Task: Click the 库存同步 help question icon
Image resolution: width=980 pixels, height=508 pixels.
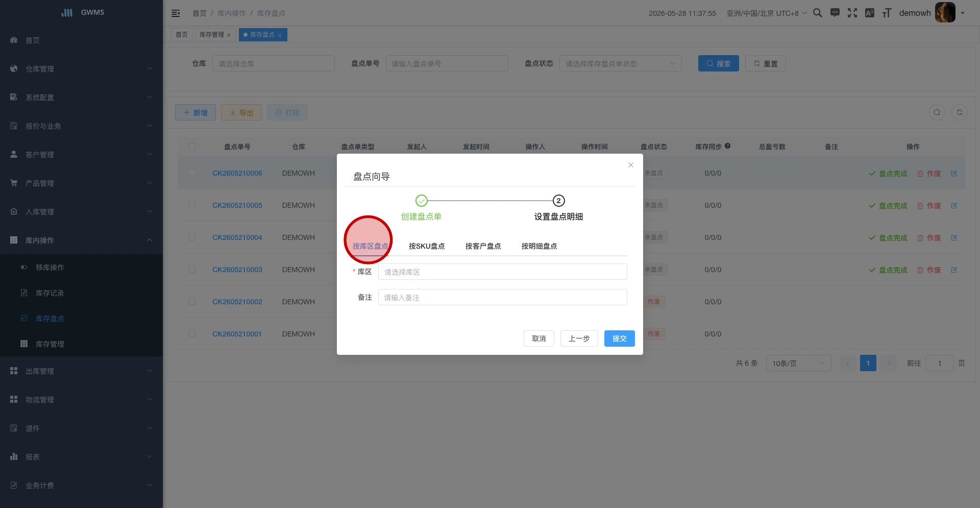Action: [727, 146]
